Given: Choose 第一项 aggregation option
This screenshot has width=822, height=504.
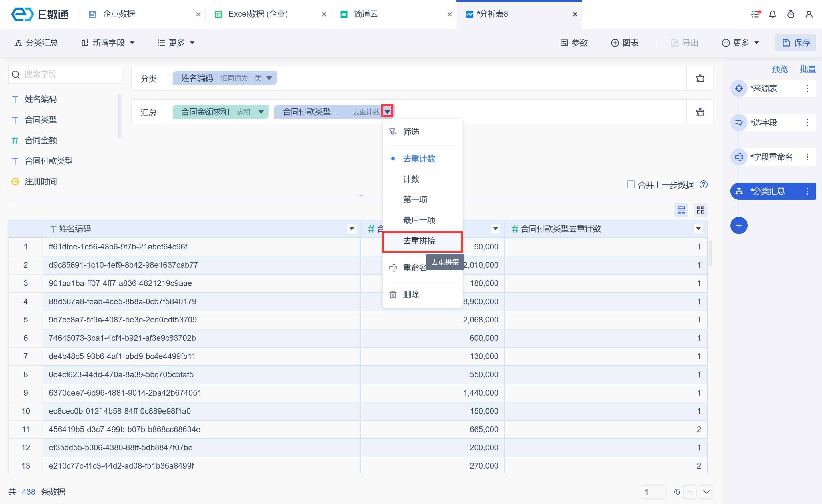Looking at the screenshot, I should click(x=415, y=200).
